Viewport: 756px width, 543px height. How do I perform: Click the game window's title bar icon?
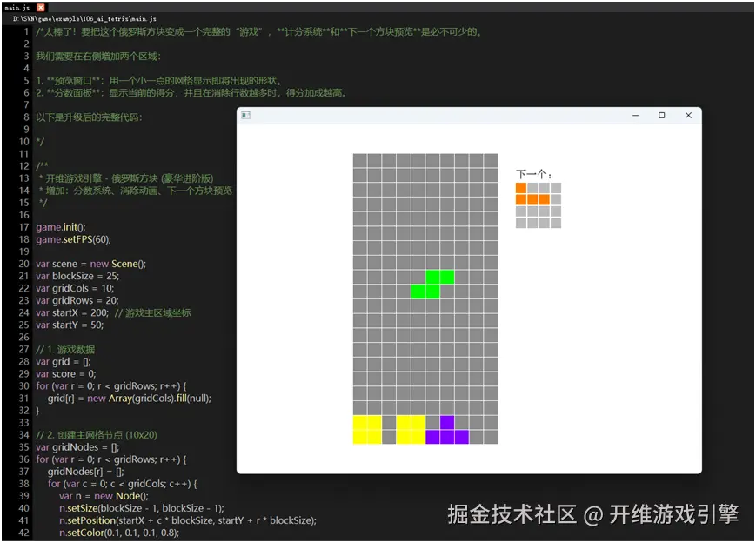pos(244,114)
